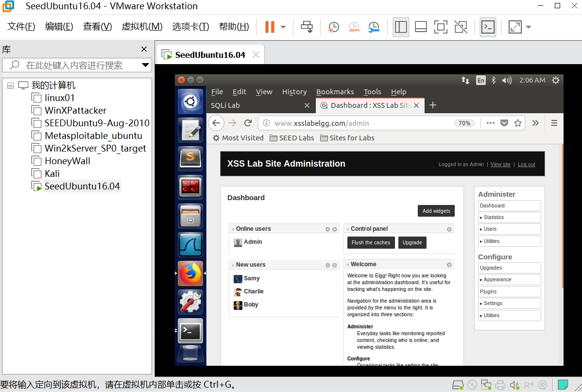Open the 编辑(E) menu
This screenshot has width=582, height=392.
[x=59, y=27]
